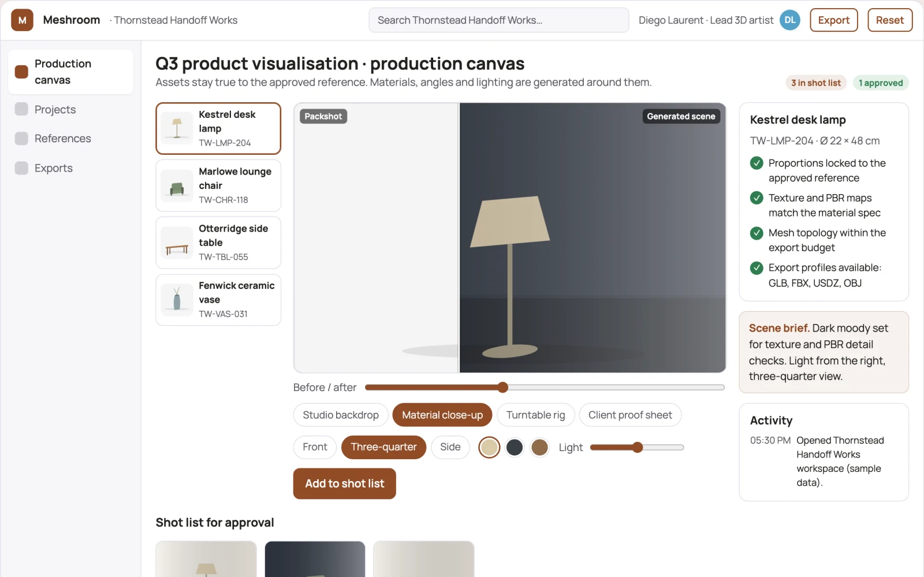924x577 pixels.
Task: Click the Packshot label on the preview
Action: (x=323, y=116)
